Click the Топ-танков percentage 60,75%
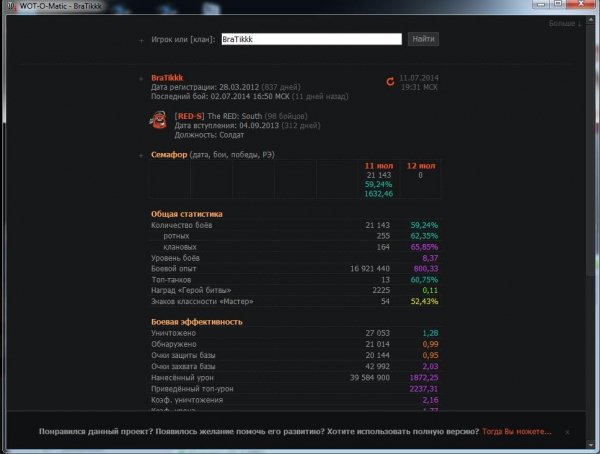The height and width of the screenshot is (454, 600). click(424, 280)
